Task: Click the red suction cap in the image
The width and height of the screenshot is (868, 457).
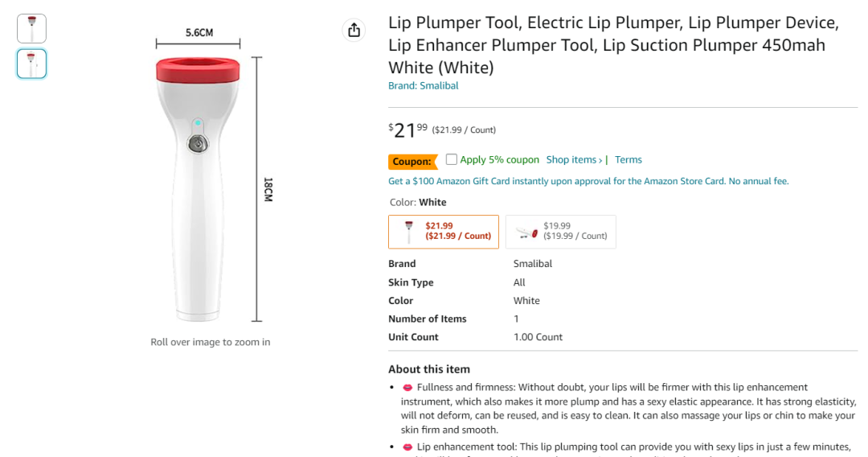Action: coord(199,70)
